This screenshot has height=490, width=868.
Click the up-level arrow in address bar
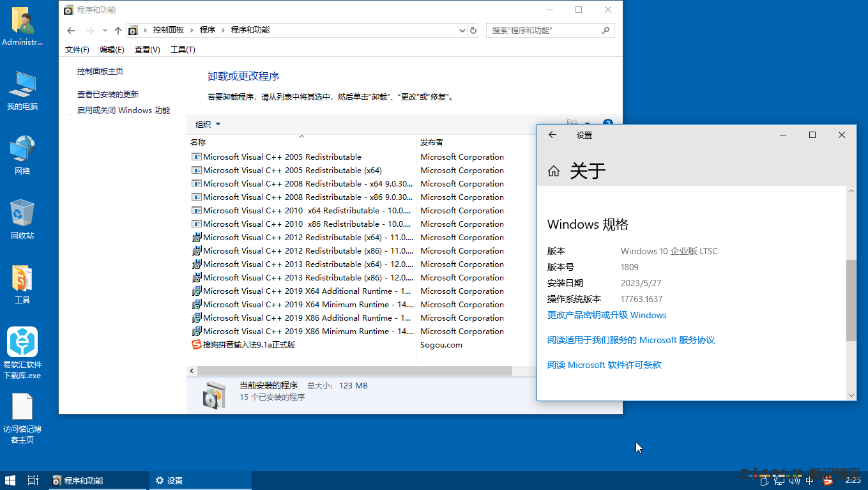pyautogui.click(x=118, y=31)
